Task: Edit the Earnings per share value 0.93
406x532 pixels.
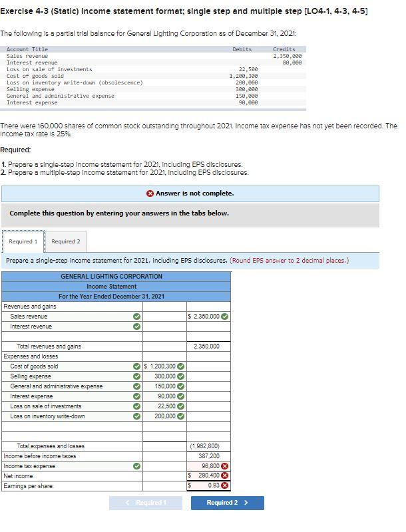Action: click(208, 486)
